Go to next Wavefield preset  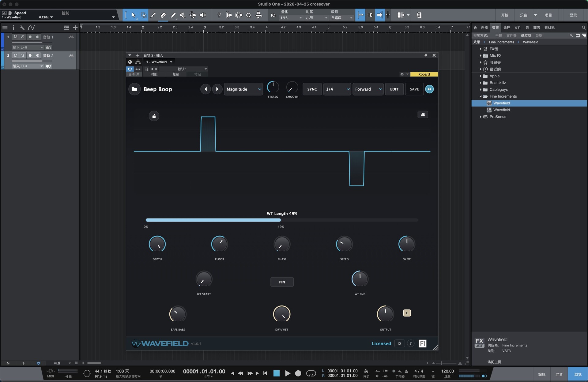pos(217,89)
